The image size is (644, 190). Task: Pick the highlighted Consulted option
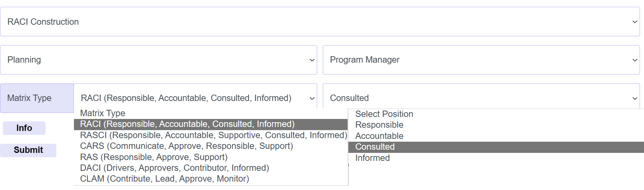tap(375, 147)
